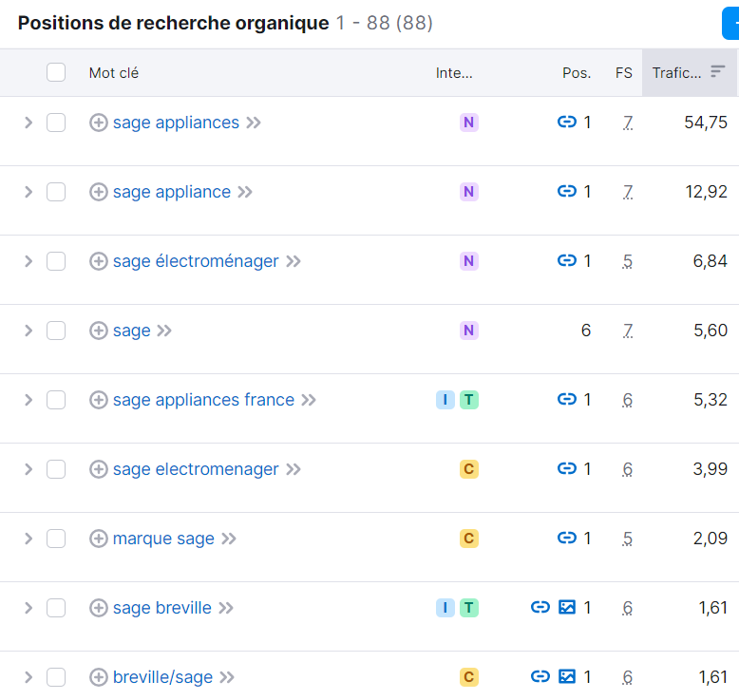The height and width of the screenshot is (700, 739).
Task: Check the sage breville row checkbox
Action: point(56,608)
